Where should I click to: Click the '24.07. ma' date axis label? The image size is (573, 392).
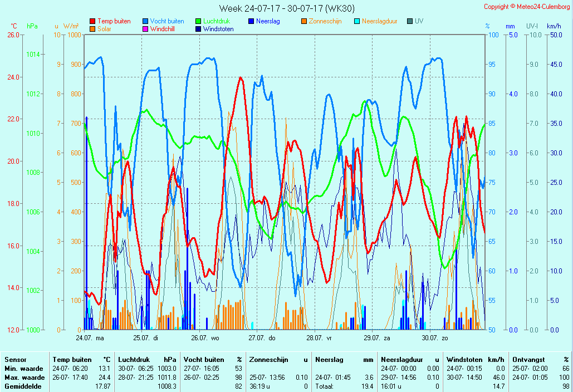click(x=90, y=337)
